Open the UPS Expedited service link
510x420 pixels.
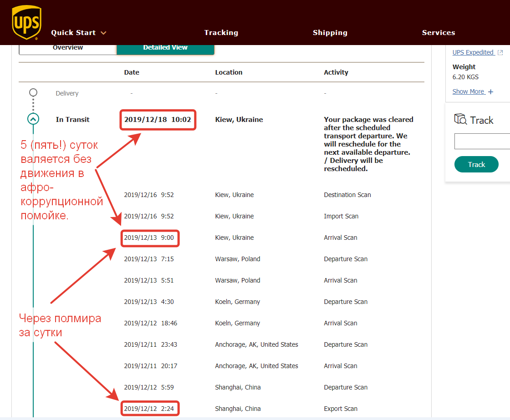point(473,52)
